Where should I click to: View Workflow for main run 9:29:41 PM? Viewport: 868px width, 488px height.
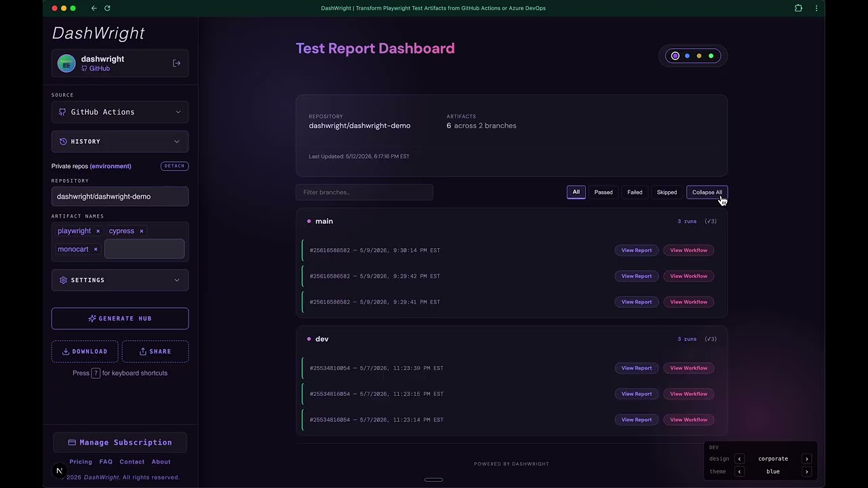point(689,302)
